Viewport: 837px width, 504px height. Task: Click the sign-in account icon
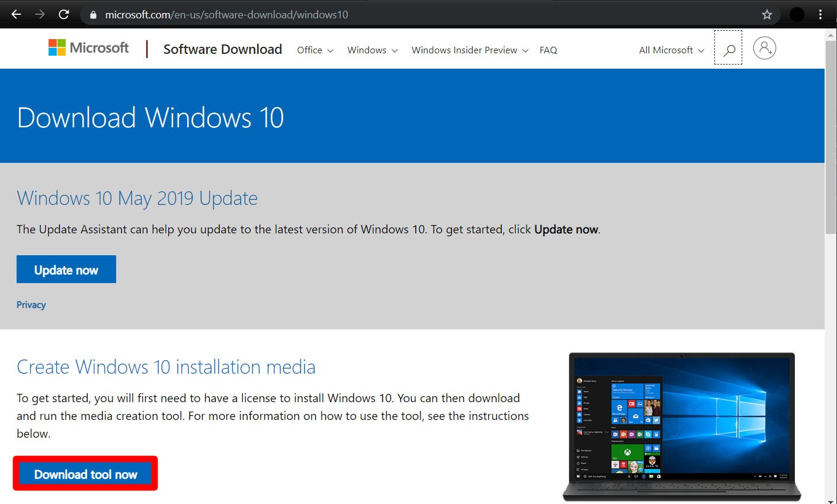point(764,48)
